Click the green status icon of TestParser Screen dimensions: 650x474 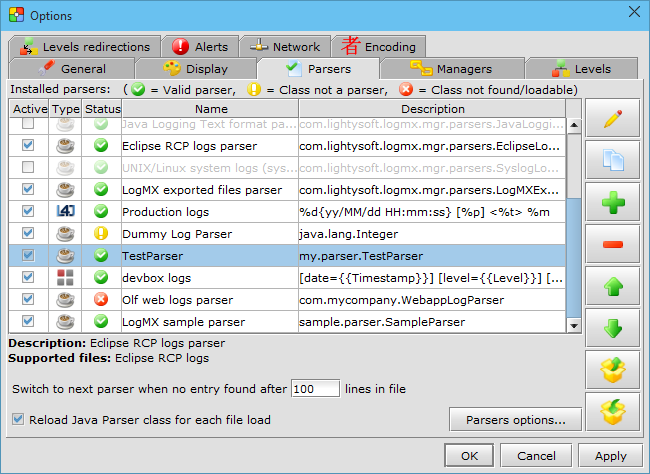pos(101,255)
